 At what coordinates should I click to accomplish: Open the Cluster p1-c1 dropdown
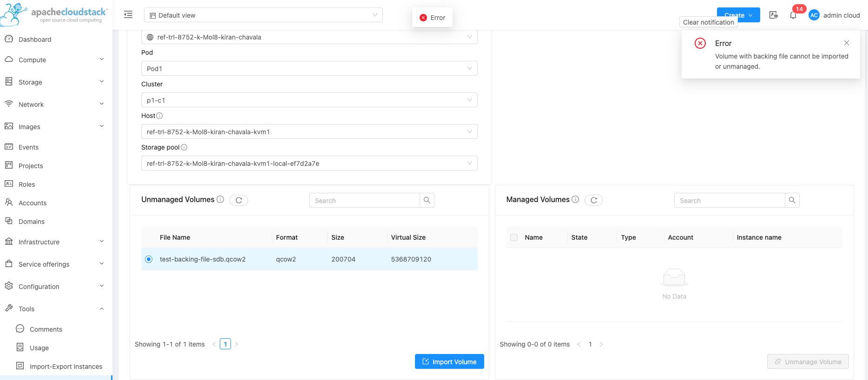point(309,100)
